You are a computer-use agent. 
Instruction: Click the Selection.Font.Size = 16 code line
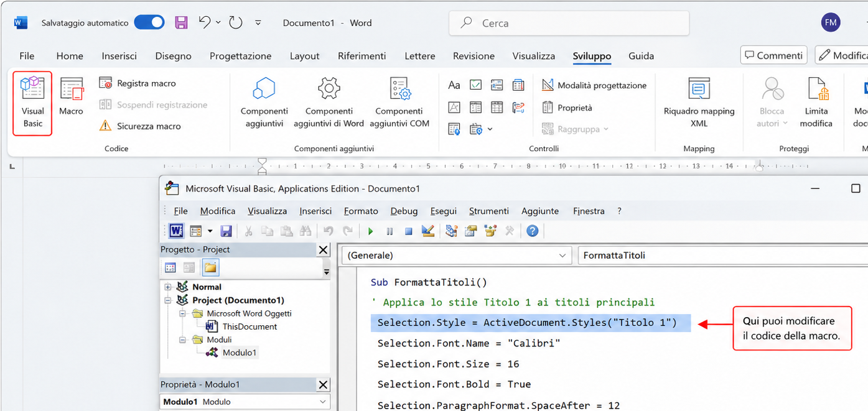[x=448, y=364]
